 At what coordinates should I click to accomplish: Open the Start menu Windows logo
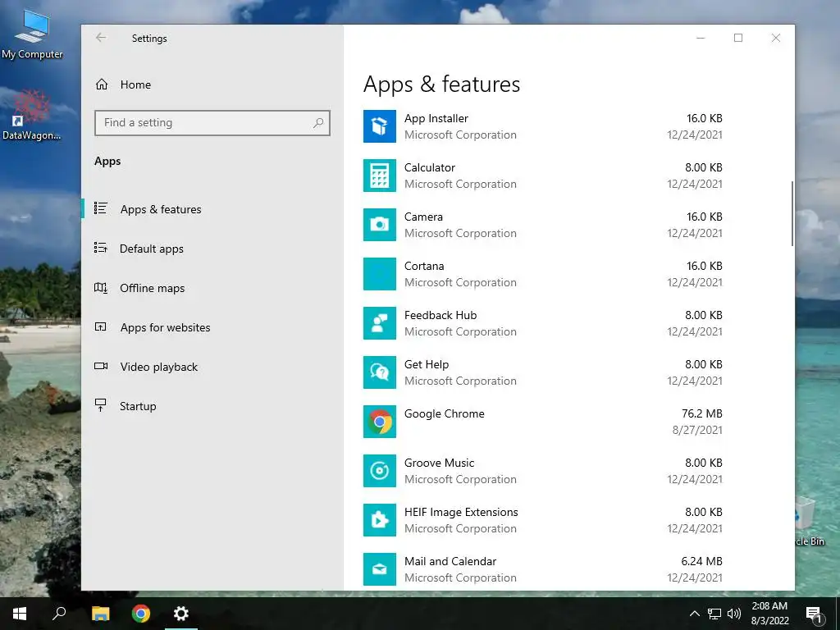(x=20, y=614)
